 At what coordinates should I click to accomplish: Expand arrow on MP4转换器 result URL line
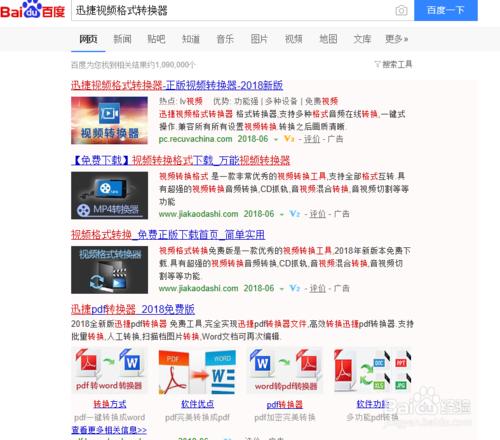click(282, 214)
